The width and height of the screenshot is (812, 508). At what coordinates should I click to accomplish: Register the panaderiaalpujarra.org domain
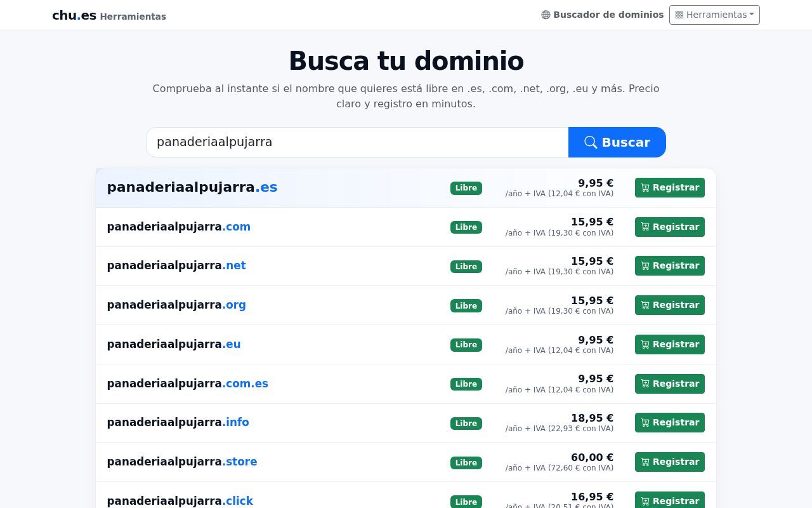point(670,305)
